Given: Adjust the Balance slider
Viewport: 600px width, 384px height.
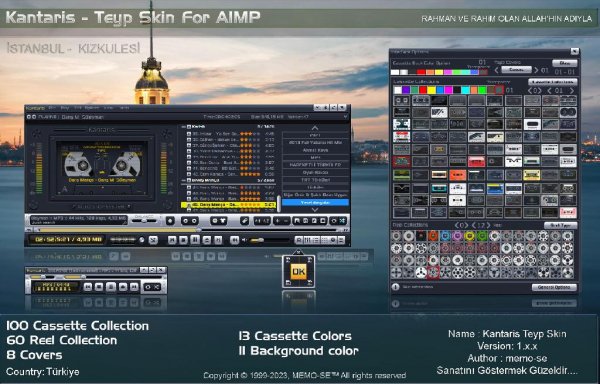Looking at the screenshot, I should point(144,220).
